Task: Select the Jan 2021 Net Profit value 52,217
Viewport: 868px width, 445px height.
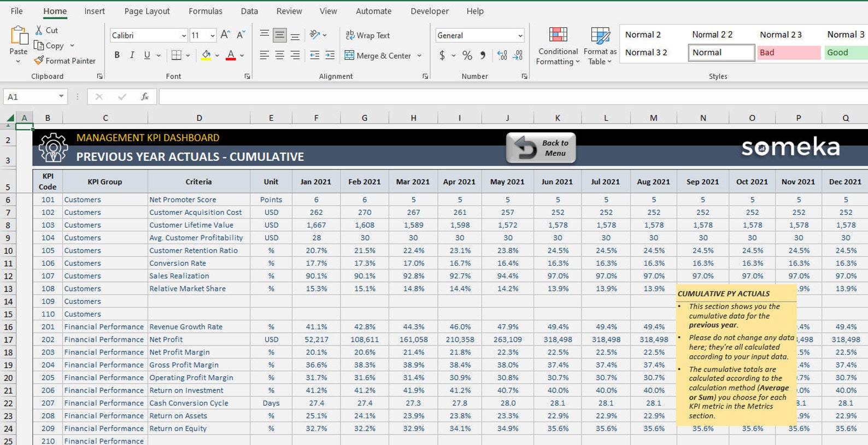Action: [316, 339]
